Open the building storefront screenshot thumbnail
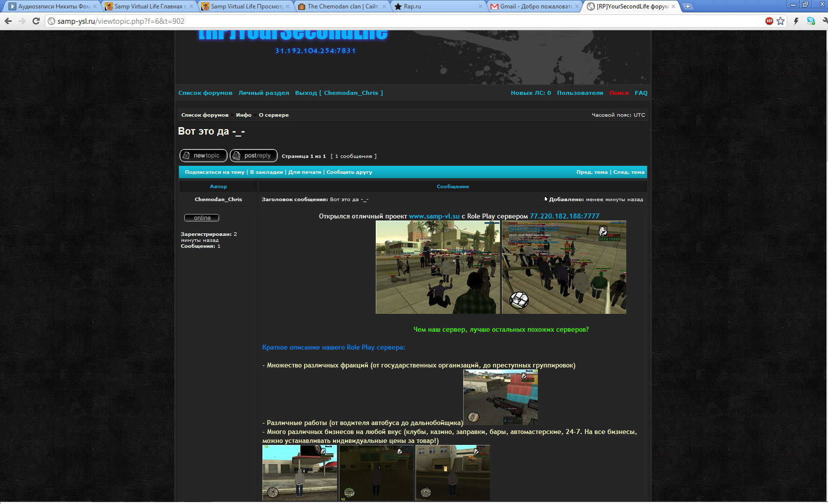The height and width of the screenshot is (504, 828). click(453, 472)
